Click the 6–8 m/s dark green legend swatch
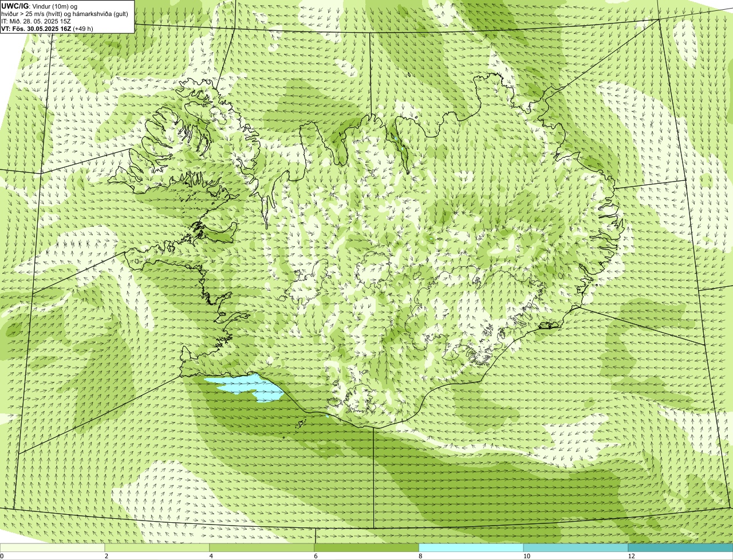The image size is (733, 560). pyautogui.click(x=367, y=548)
